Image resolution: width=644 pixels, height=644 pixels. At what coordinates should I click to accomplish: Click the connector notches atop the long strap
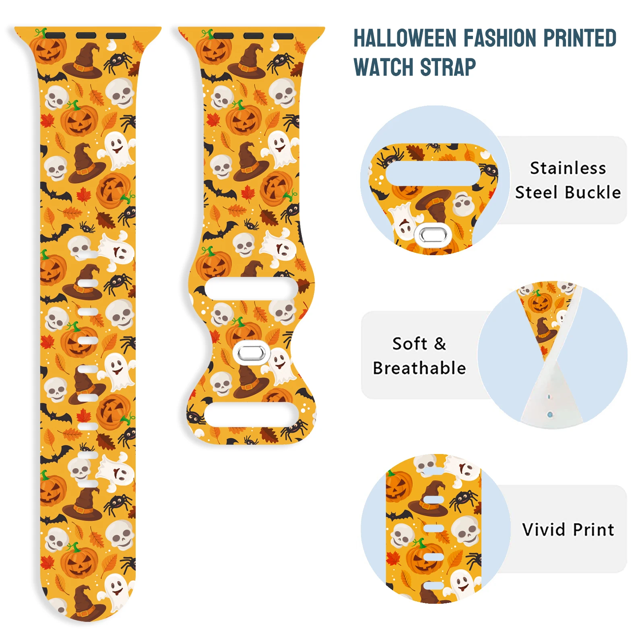point(86,35)
